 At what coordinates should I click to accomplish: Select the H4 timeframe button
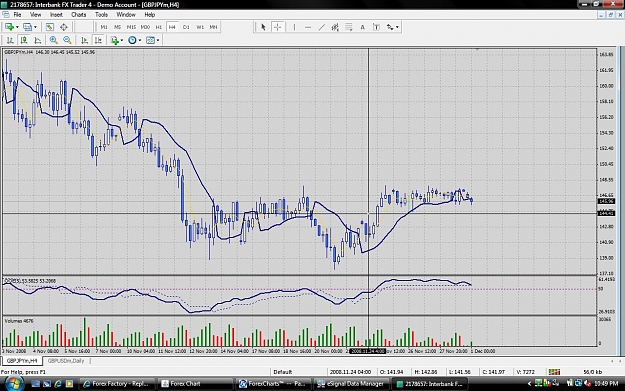172,27
